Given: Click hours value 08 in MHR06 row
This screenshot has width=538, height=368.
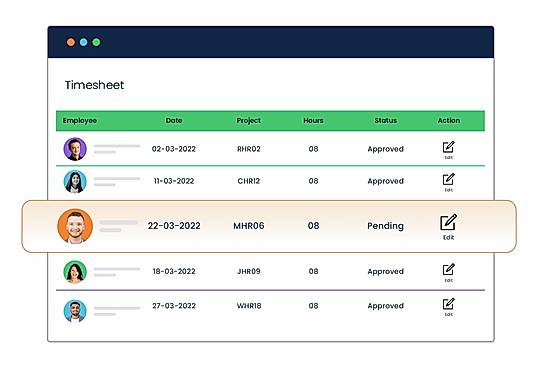Looking at the screenshot, I should click(x=313, y=226).
